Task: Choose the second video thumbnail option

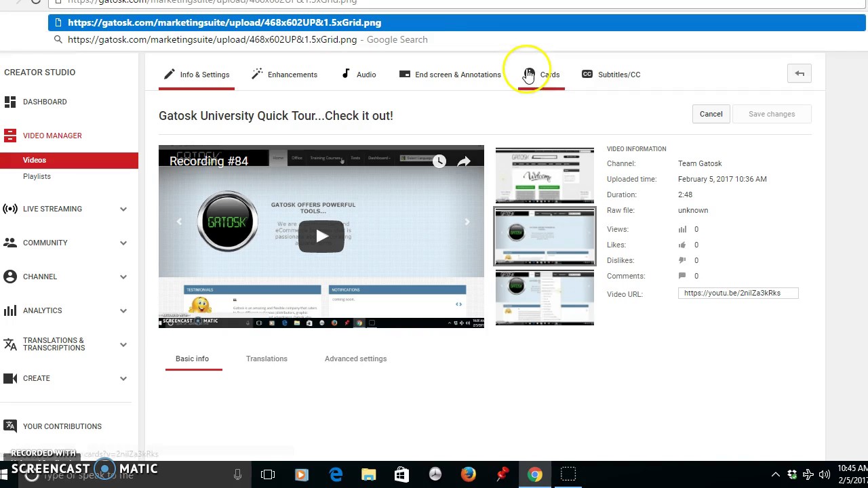Action: point(545,237)
